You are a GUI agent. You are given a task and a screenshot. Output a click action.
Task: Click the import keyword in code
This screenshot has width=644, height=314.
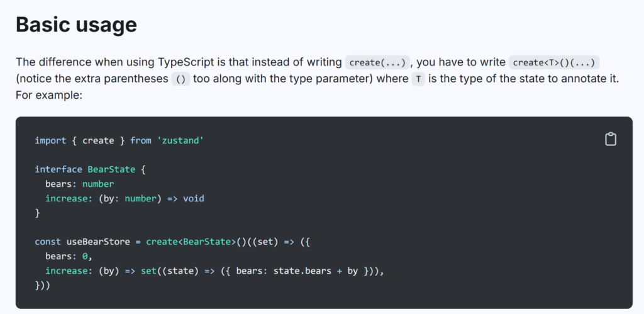50,140
